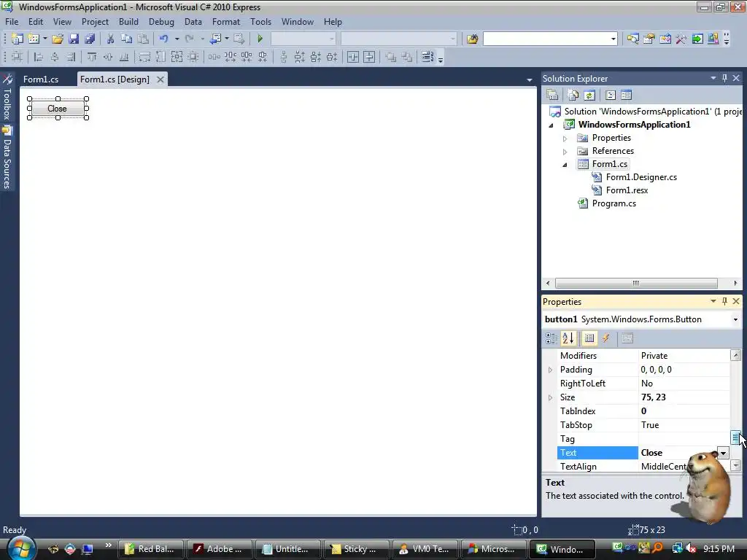Click Show All Files icon in Solution Explorer

573,96
